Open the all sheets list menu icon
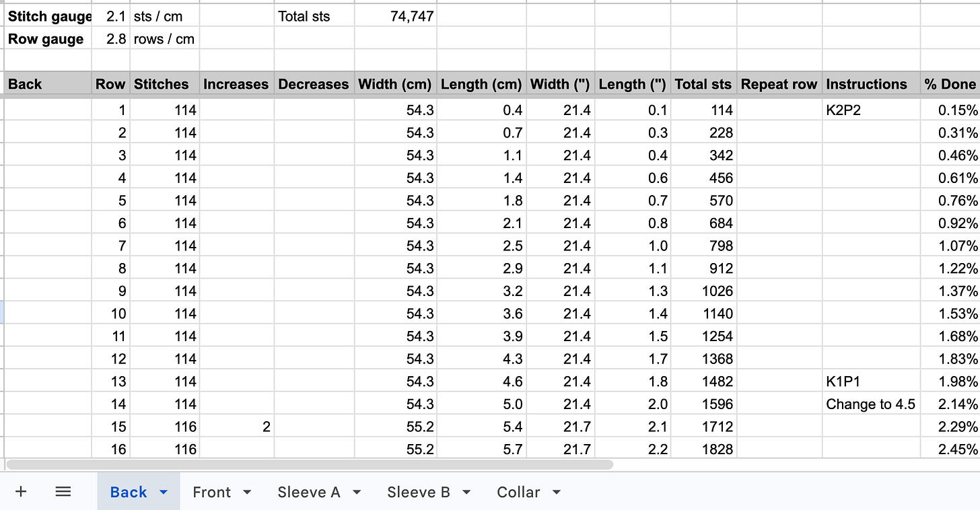The height and width of the screenshot is (510, 980). (x=63, y=492)
